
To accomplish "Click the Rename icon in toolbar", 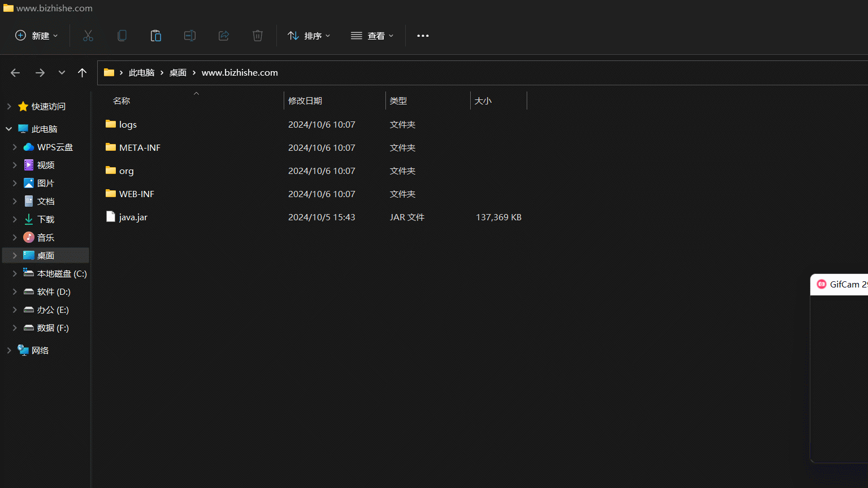I will [190, 36].
